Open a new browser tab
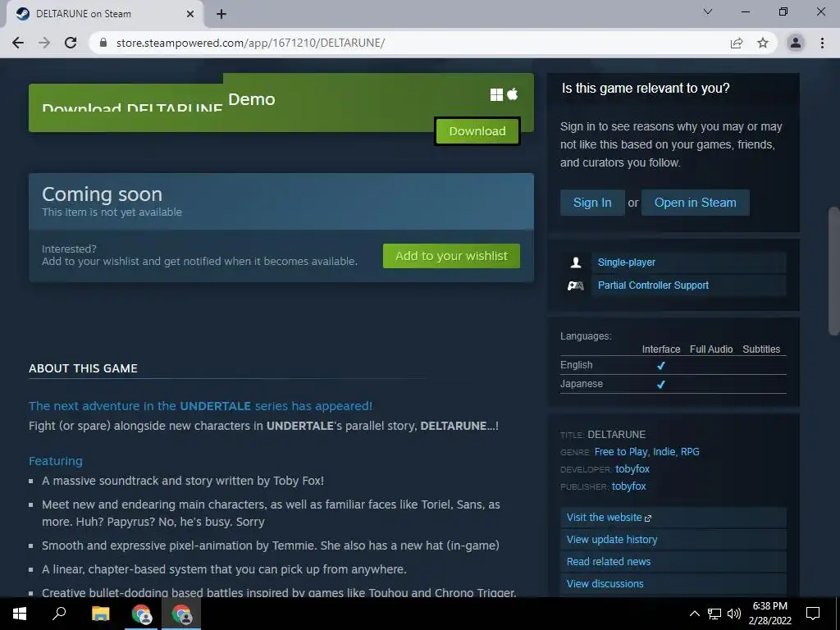The width and height of the screenshot is (840, 630). tap(221, 14)
